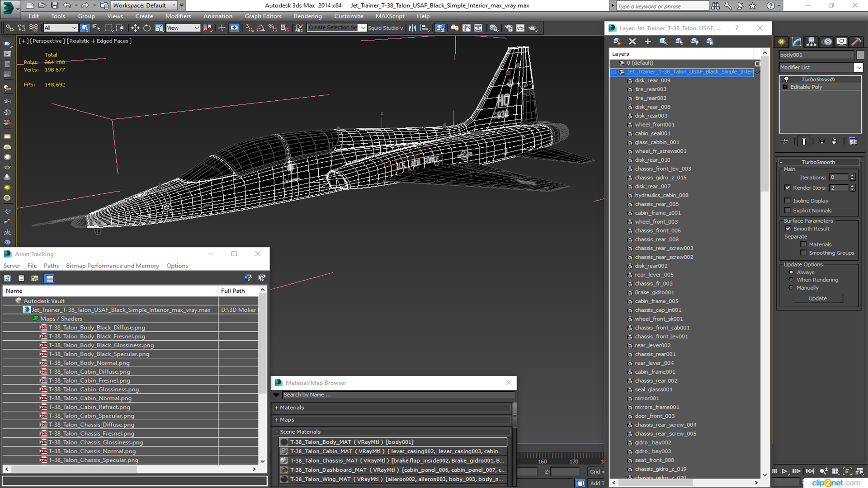This screenshot has height=488, width=868.
Task: Toggle the Angle Snap icon
Action: [x=261, y=28]
